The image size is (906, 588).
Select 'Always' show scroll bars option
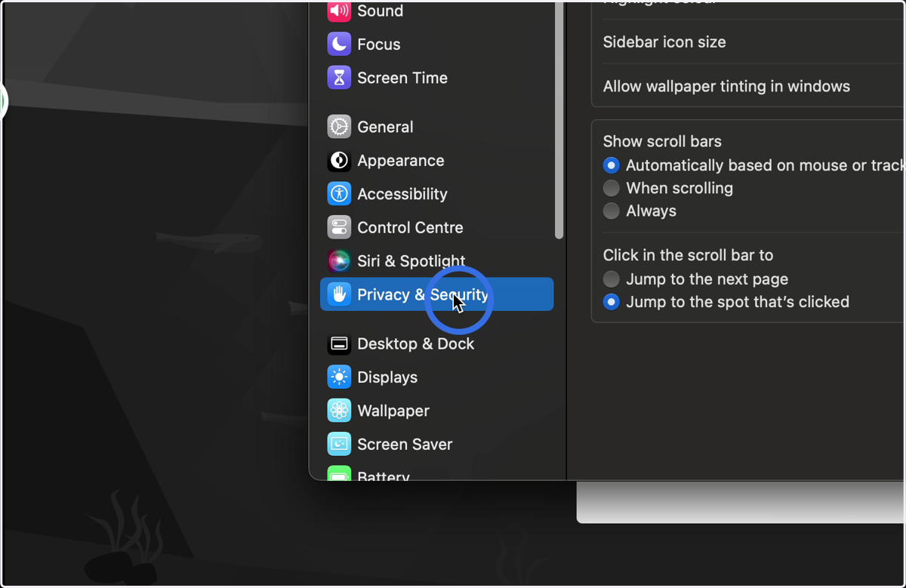pos(612,211)
